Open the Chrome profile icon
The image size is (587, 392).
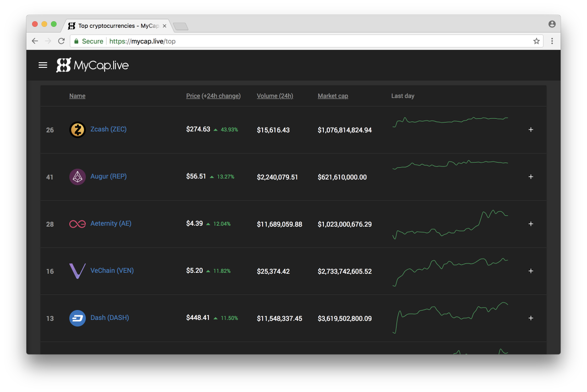pyautogui.click(x=552, y=24)
